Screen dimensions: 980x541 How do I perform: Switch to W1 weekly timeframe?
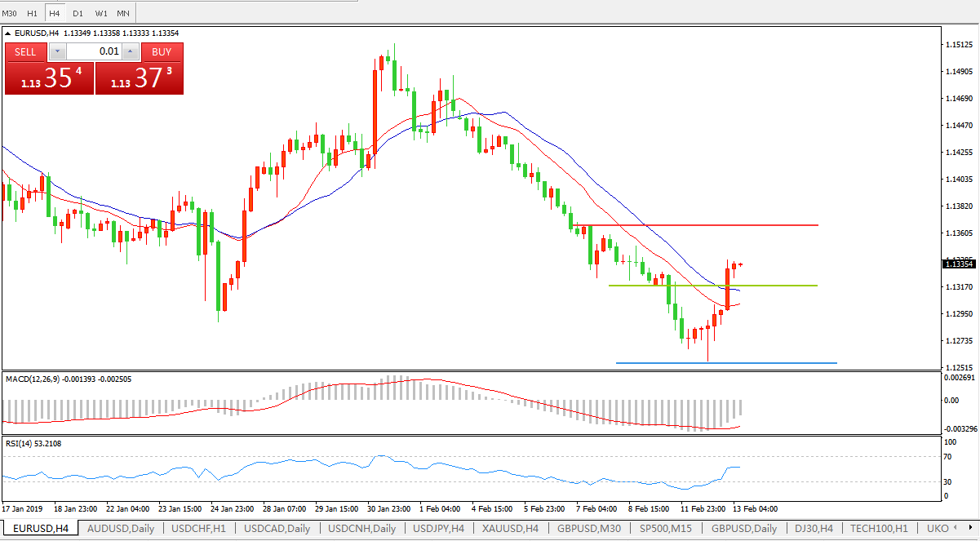click(100, 13)
